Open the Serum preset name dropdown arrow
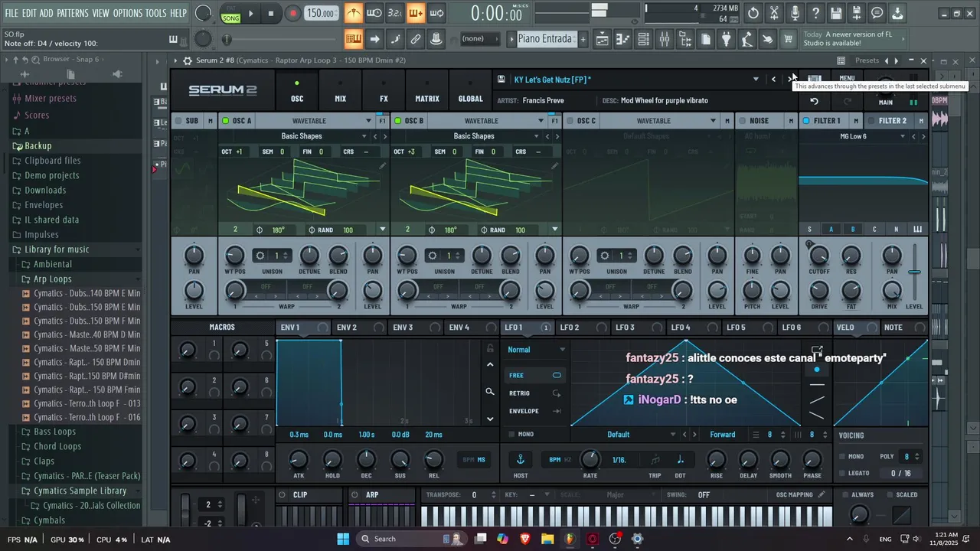This screenshot has width=980, height=551. tap(756, 80)
